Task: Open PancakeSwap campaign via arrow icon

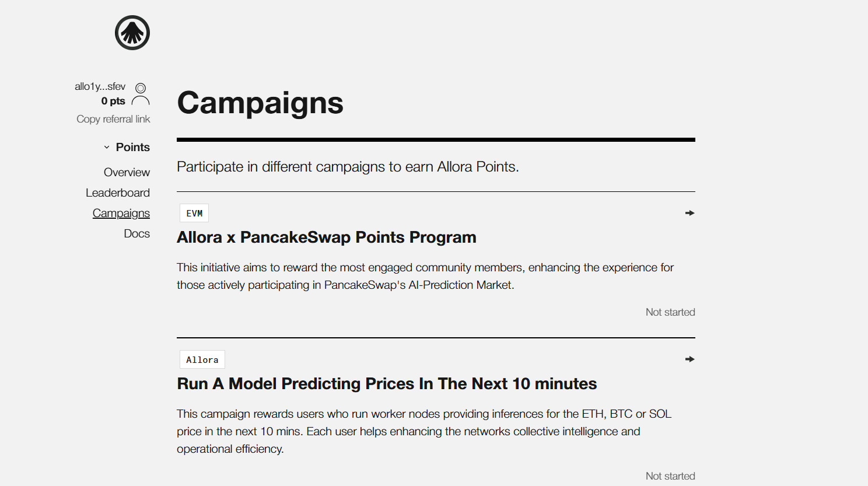Action: [x=689, y=213]
